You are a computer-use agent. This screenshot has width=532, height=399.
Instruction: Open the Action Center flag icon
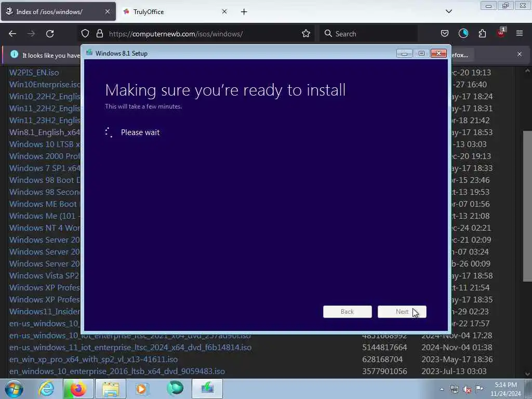point(479,389)
